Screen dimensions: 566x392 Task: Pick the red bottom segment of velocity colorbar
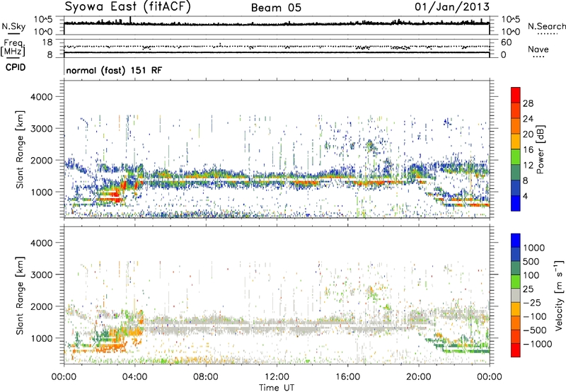tap(516, 350)
